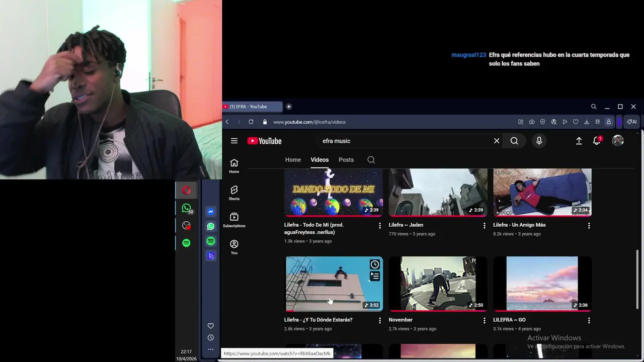Viewport: 644px width, 362px height.
Task: Play the Un Amigo Más thumbnail
Action: (542, 193)
